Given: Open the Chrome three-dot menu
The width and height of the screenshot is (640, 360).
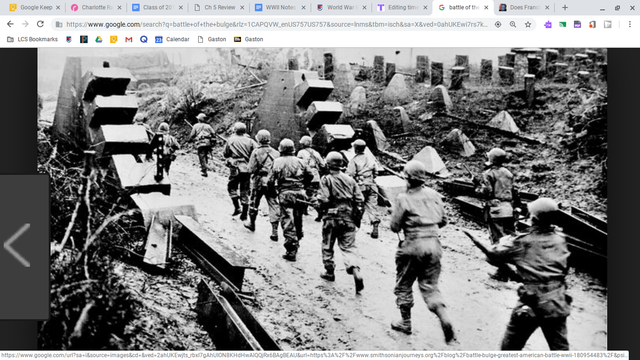Looking at the screenshot, I should [x=630, y=24].
